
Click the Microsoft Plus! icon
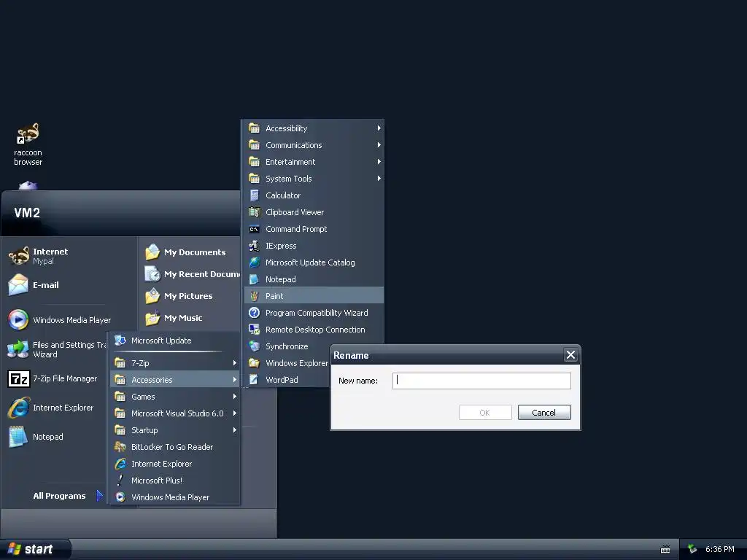(120, 481)
